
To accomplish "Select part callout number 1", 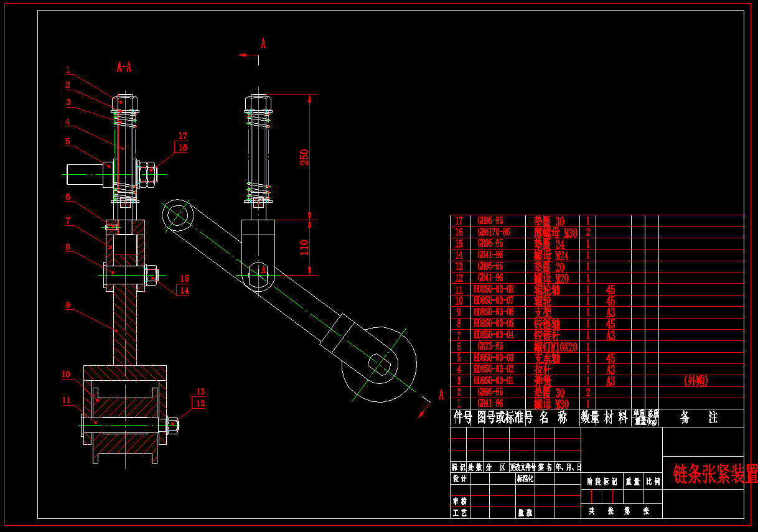I will tap(68, 70).
